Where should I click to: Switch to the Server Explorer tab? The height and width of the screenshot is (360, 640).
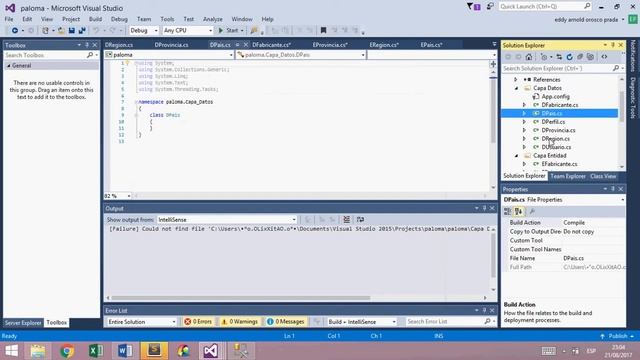pyautogui.click(x=23, y=322)
